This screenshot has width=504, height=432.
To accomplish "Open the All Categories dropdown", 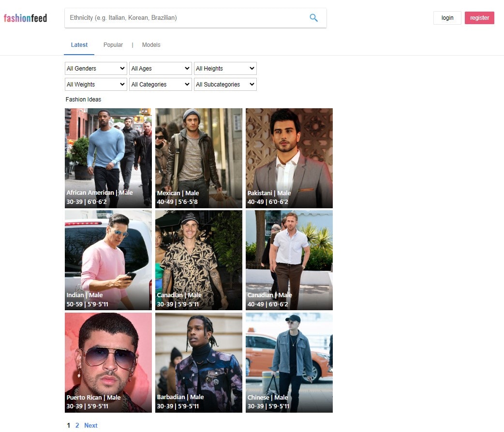I will (x=160, y=84).
